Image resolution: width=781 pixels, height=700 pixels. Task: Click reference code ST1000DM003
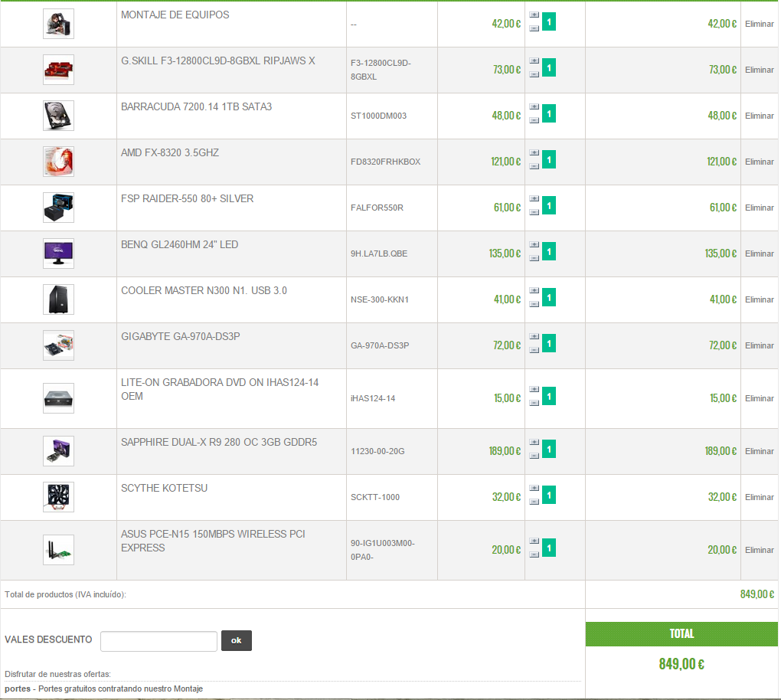tap(378, 116)
